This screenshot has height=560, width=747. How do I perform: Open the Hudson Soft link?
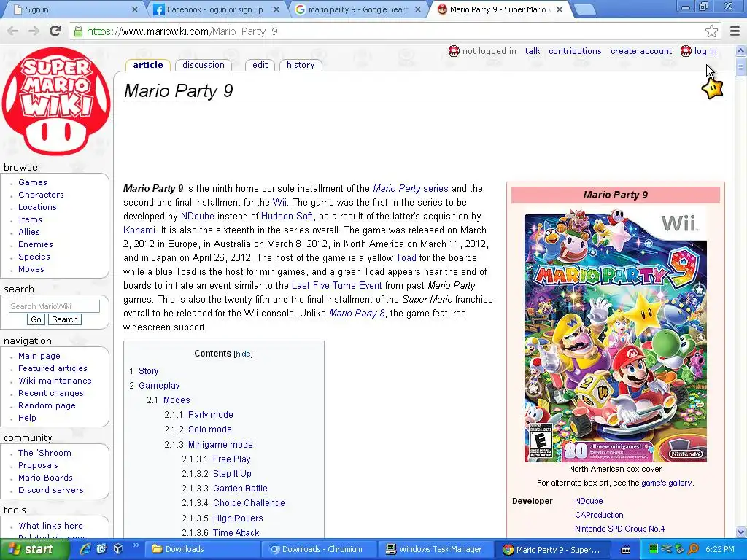coord(287,216)
